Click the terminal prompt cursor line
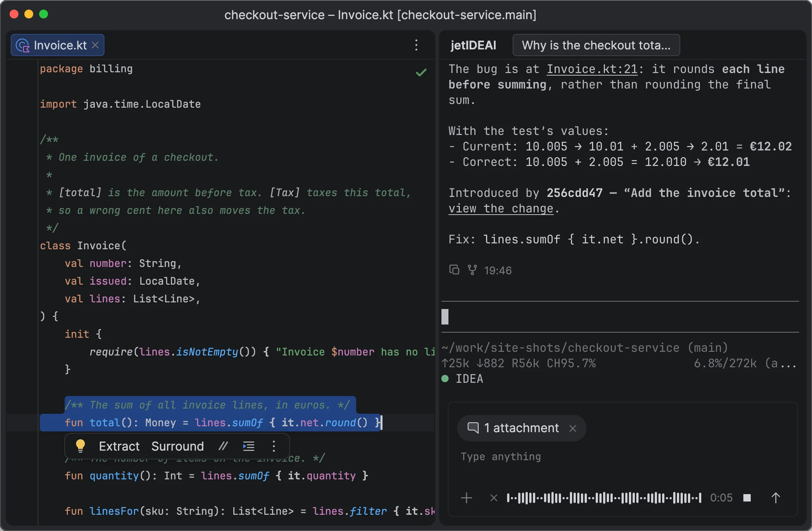 point(620,317)
